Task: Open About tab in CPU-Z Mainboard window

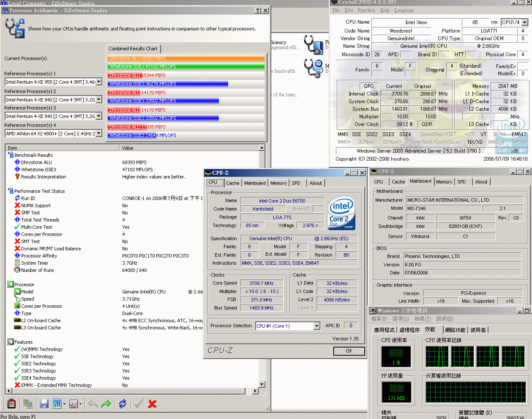Action: (x=481, y=182)
